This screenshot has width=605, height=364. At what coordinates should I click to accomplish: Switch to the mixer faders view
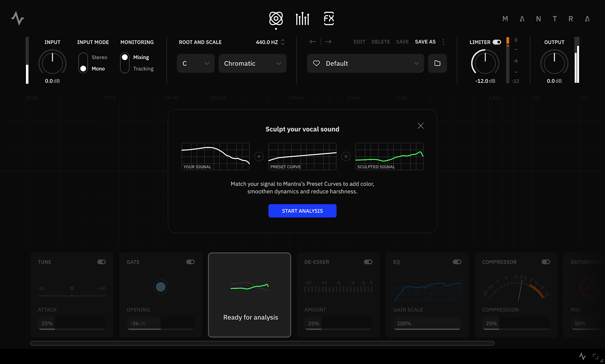coord(302,19)
